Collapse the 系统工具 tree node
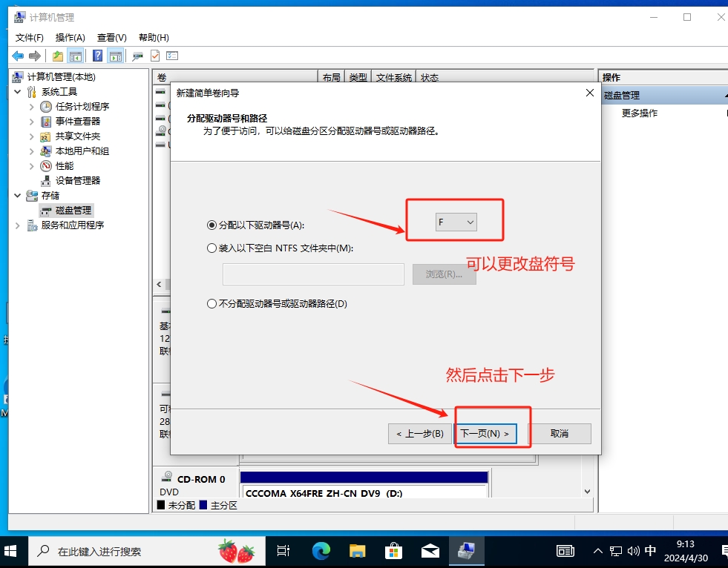The image size is (728, 568). point(18,91)
